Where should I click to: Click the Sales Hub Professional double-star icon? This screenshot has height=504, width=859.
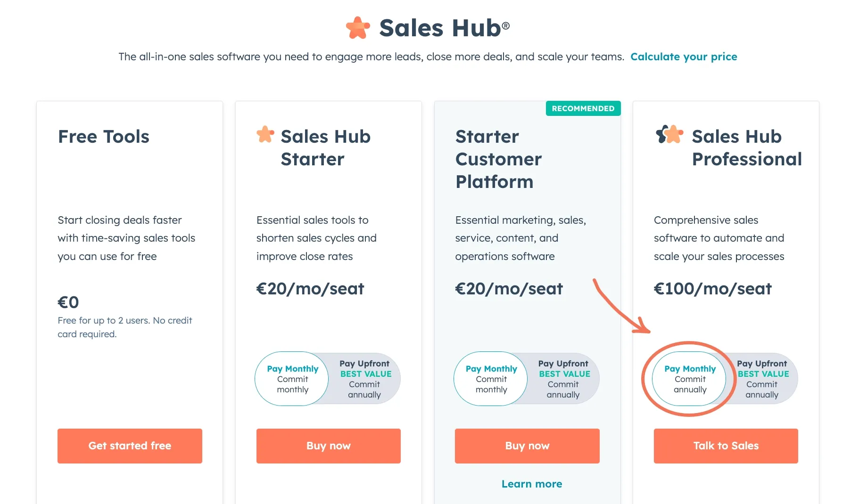669,135
